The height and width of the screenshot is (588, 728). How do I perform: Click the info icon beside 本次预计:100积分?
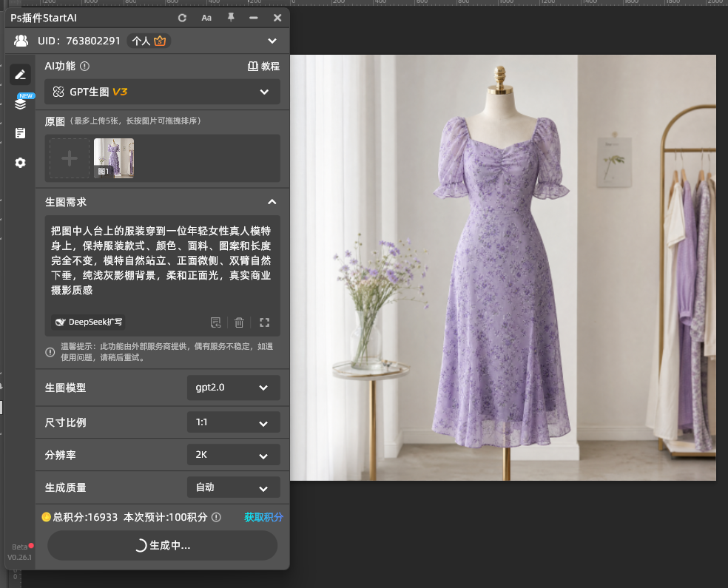tap(216, 518)
